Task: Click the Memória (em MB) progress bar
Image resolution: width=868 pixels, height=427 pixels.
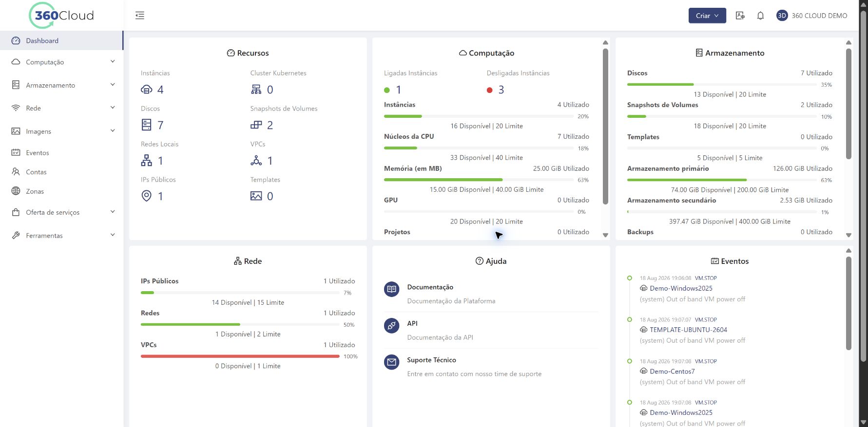Action: coord(479,180)
